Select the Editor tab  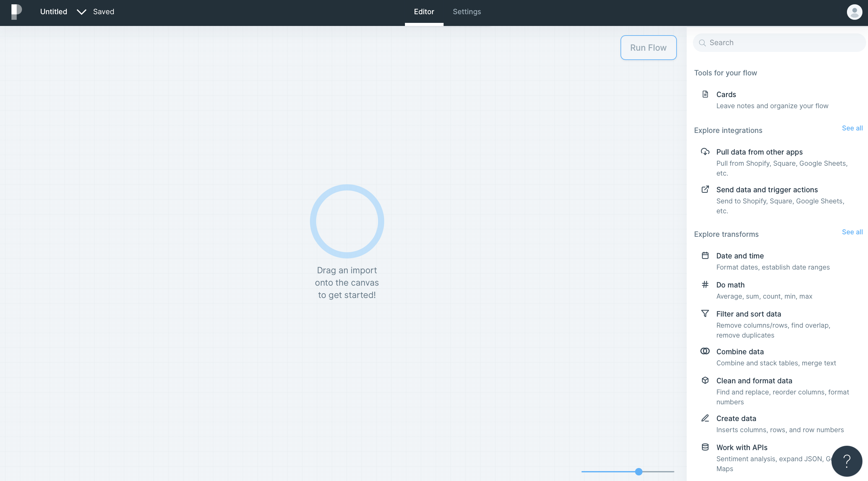tap(424, 12)
